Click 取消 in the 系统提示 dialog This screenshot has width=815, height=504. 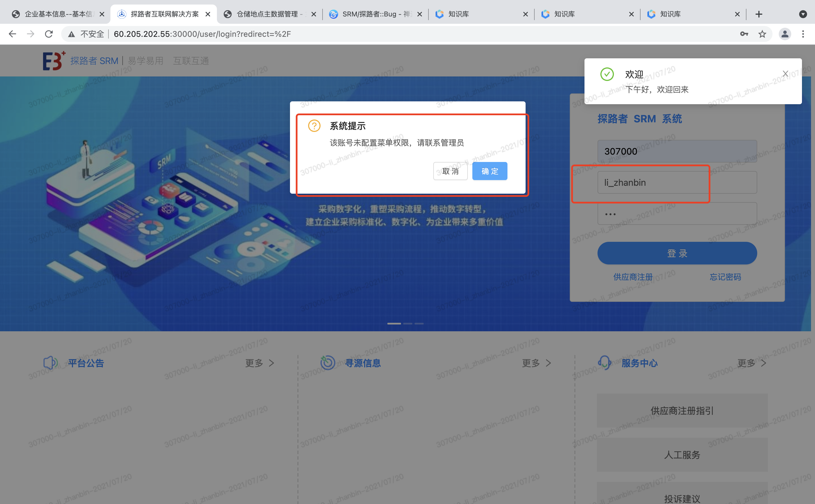tap(450, 171)
